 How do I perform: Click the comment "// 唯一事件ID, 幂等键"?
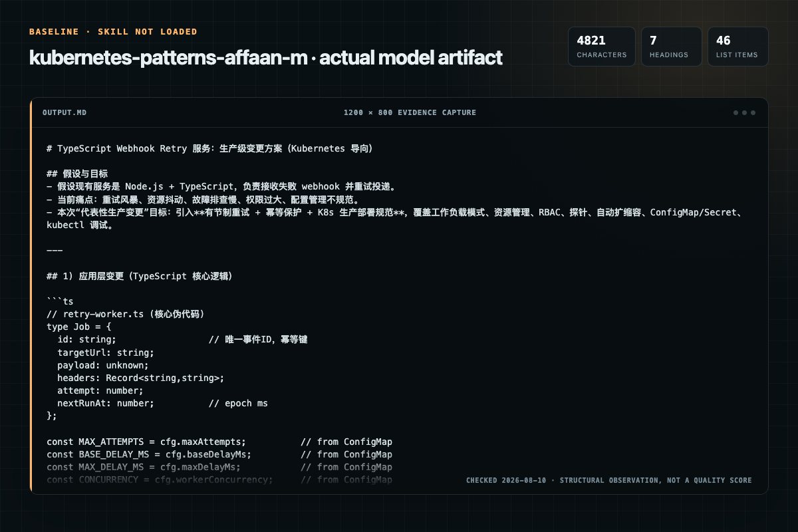pyautogui.click(x=258, y=339)
